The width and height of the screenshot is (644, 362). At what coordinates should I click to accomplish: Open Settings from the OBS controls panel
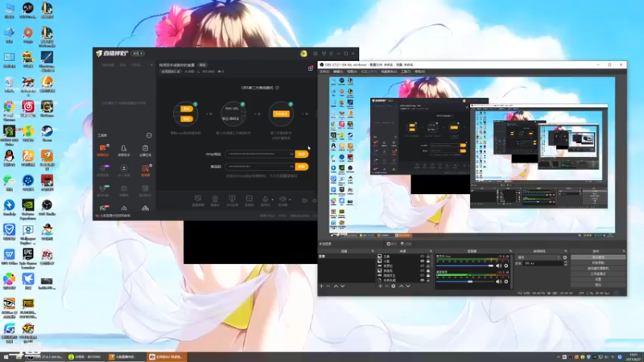tap(598, 279)
